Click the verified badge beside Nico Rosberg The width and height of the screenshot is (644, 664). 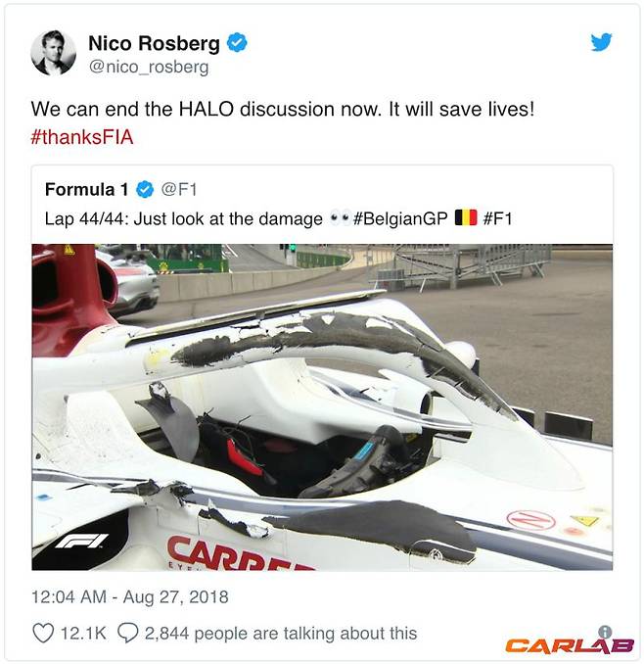click(237, 43)
